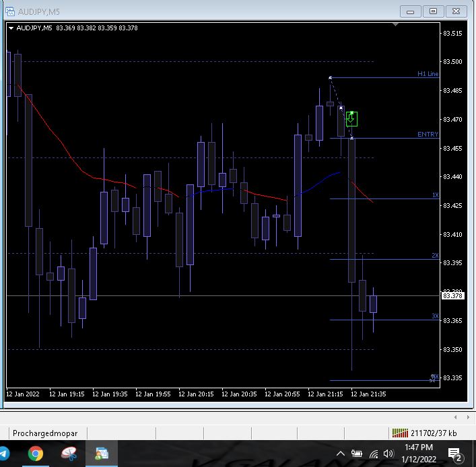Click the battery power tray icon
The width and height of the screenshot is (476, 467).
tap(356, 454)
